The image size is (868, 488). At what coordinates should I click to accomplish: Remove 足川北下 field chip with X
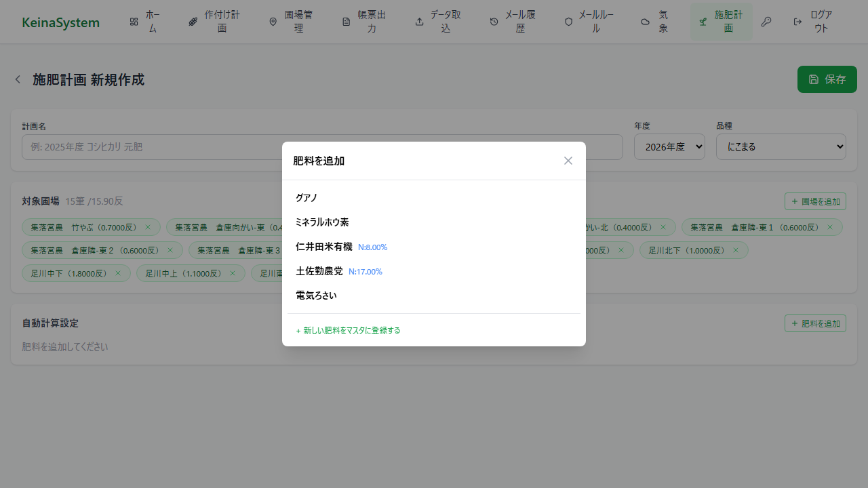coord(736,251)
